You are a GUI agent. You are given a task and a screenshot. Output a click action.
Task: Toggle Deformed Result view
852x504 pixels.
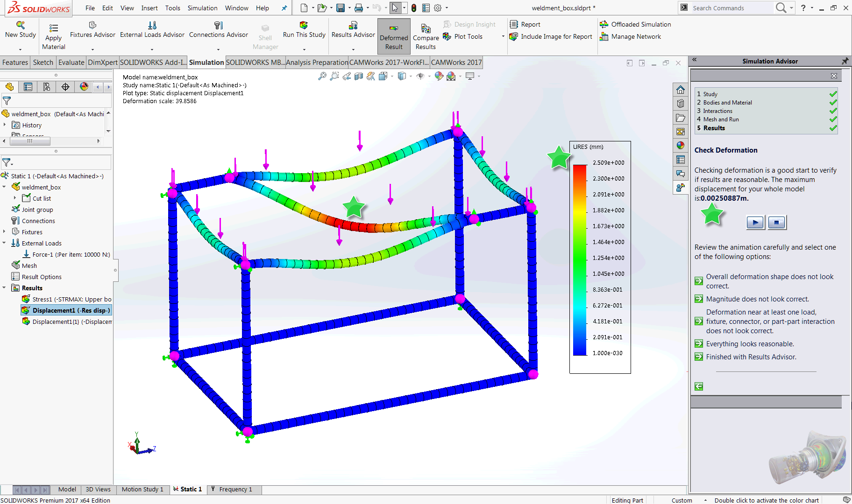(x=394, y=36)
